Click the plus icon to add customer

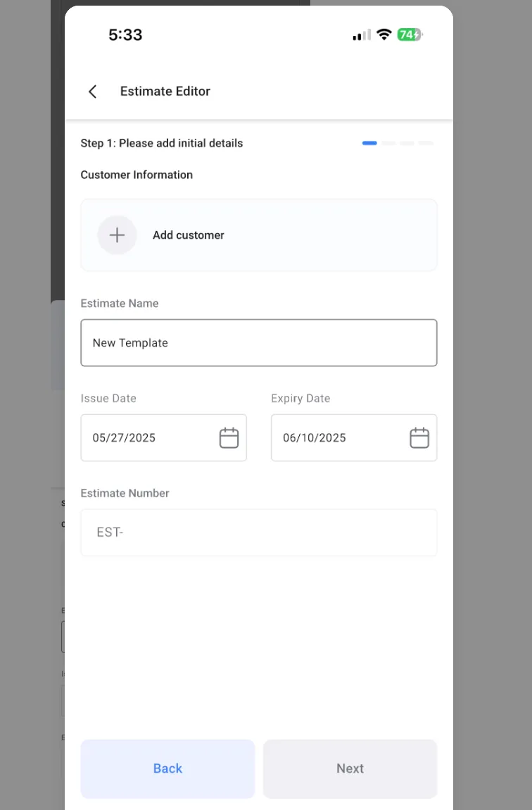(117, 235)
